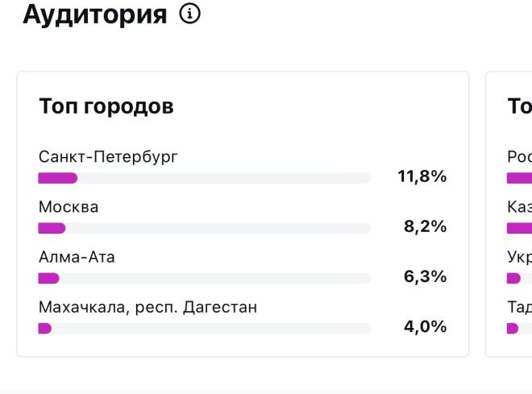Click the 8,2% percentage value

(x=425, y=226)
